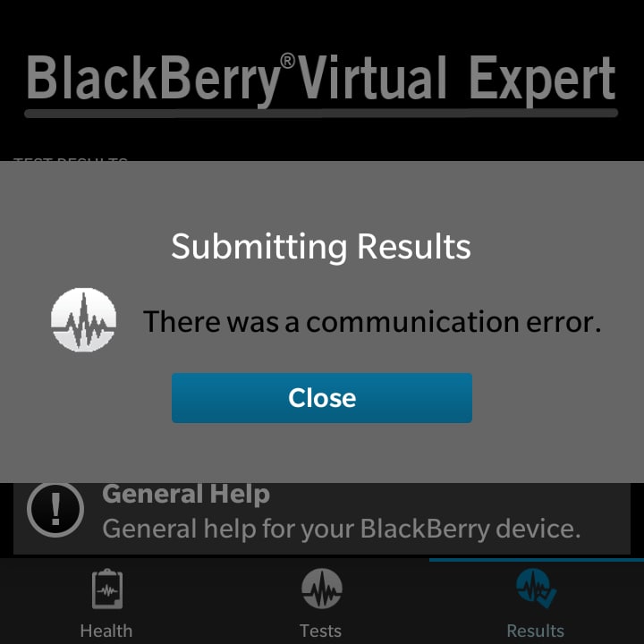Click the registered trademark symbol after BlackBerry
The image size is (644, 644).
[287, 61]
